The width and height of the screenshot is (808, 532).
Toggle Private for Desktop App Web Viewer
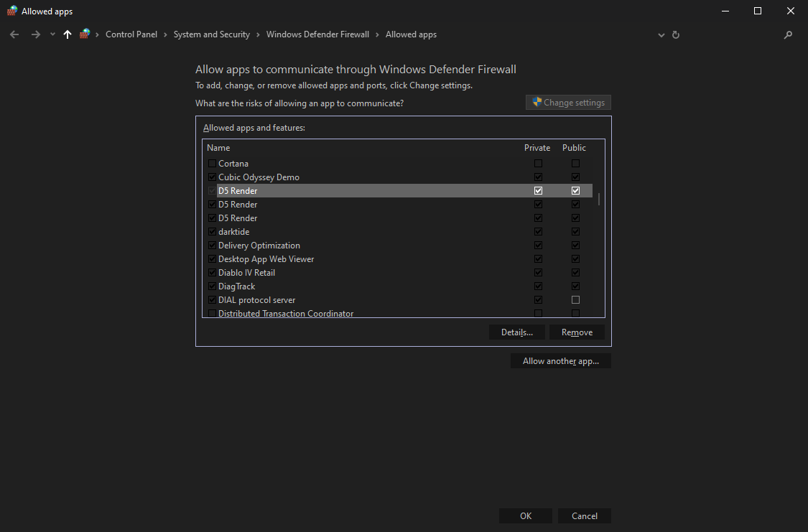[538, 259]
